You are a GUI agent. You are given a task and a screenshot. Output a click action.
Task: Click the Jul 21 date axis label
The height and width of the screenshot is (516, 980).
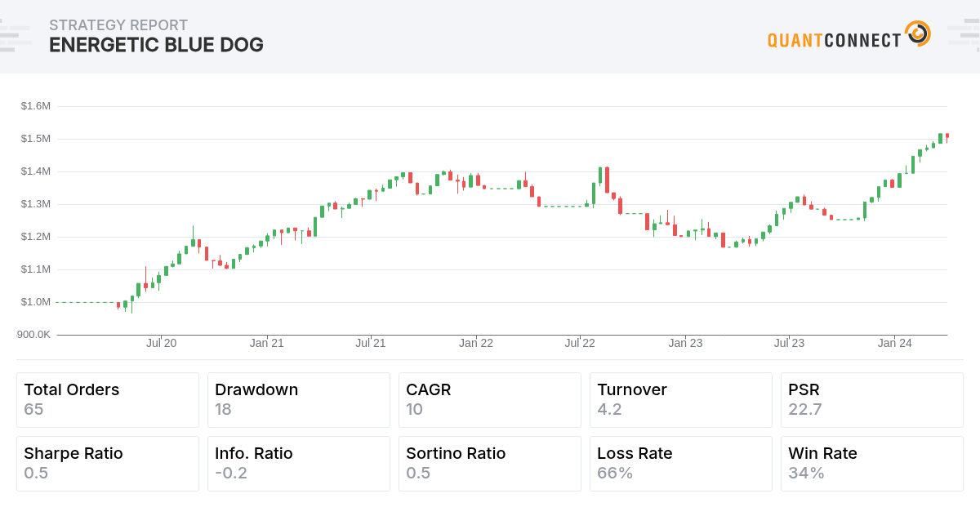(371, 344)
